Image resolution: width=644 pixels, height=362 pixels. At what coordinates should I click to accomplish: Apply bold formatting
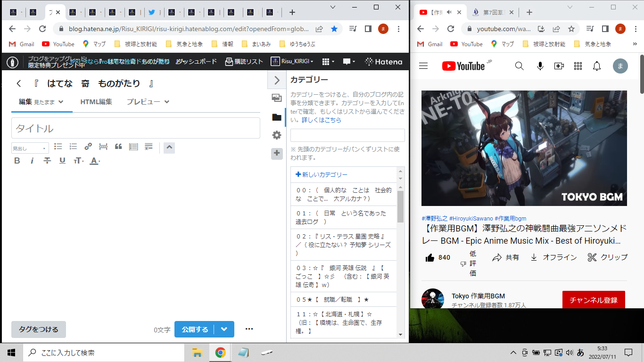click(x=17, y=161)
